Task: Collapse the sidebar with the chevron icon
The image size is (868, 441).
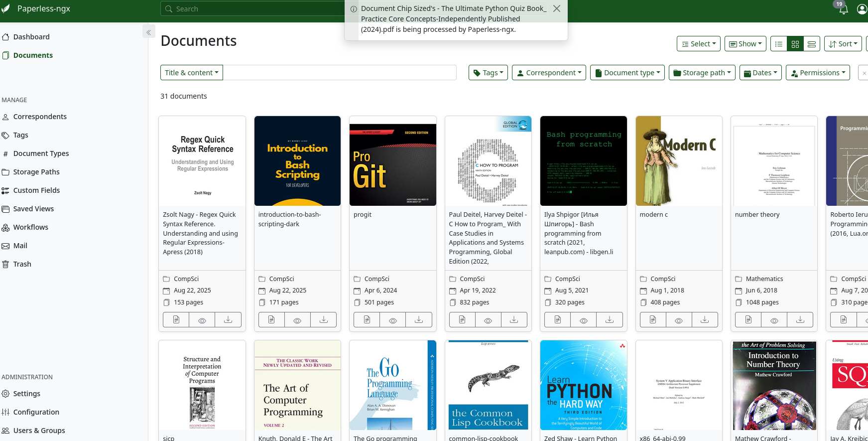Action: [148, 32]
